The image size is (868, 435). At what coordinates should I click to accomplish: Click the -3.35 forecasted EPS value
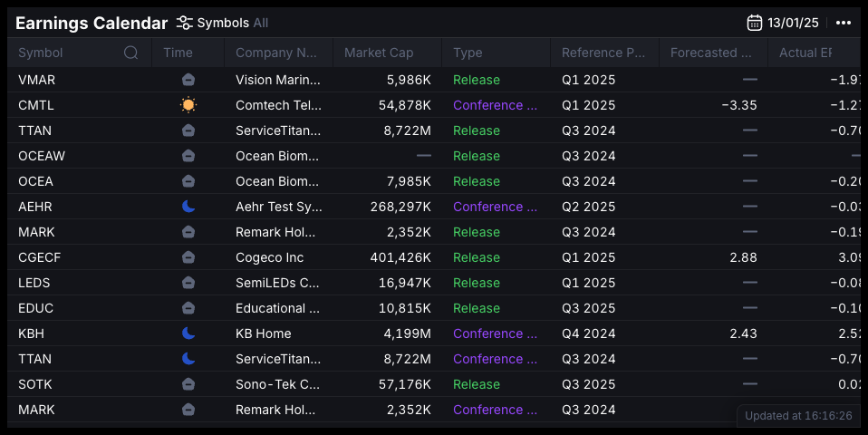coord(739,105)
